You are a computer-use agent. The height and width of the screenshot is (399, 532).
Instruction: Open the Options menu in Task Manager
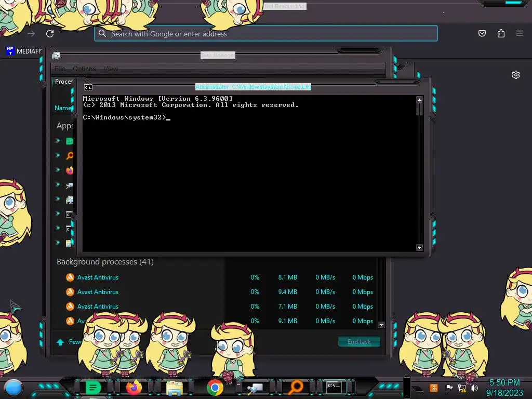[84, 69]
